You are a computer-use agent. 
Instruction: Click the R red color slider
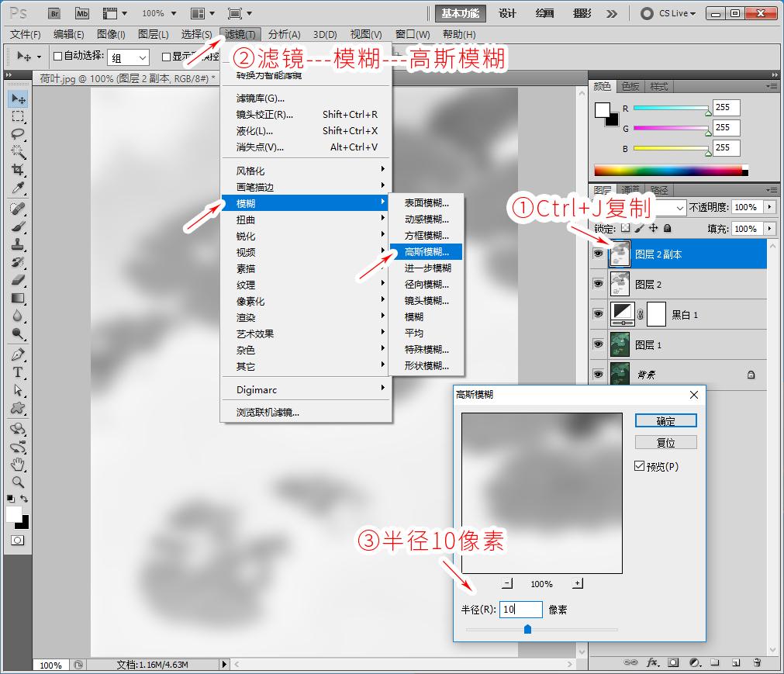672,108
